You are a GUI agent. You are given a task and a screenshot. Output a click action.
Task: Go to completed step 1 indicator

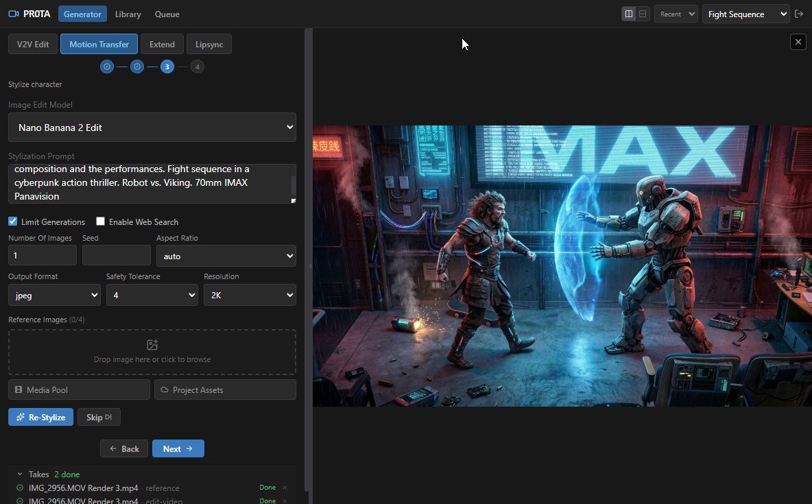click(107, 67)
